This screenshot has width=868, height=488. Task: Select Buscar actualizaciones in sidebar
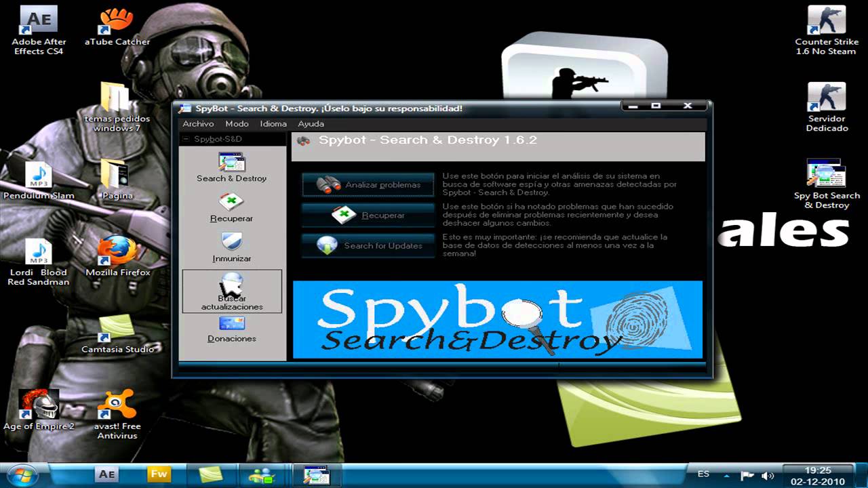232,291
